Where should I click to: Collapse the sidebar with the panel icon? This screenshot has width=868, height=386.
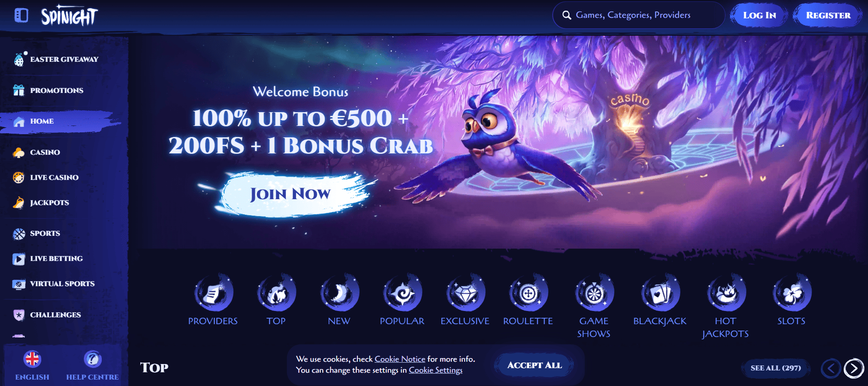pos(21,16)
